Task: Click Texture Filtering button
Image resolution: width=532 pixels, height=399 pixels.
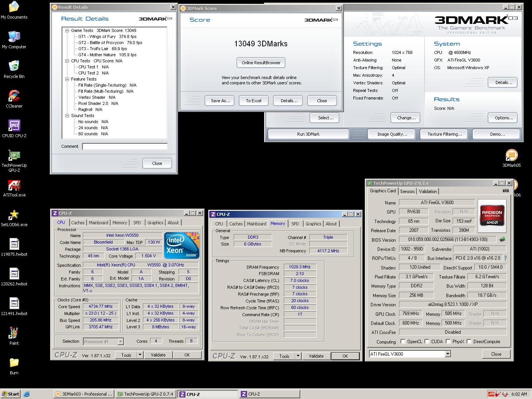Action: click(x=445, y=134)
